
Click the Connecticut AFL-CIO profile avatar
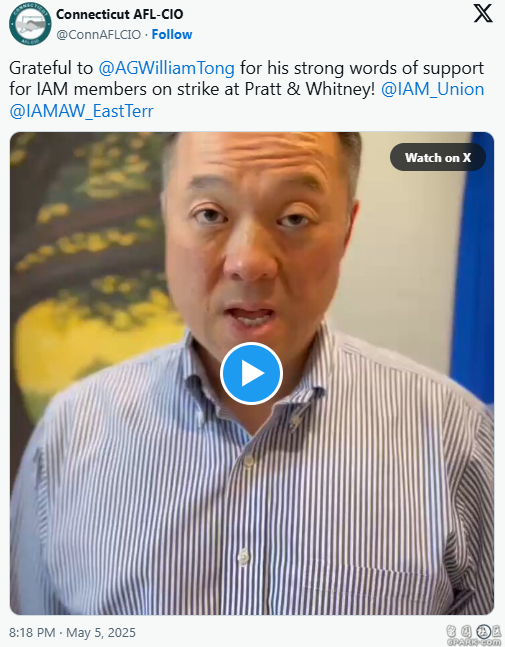[x=30, y=24]
